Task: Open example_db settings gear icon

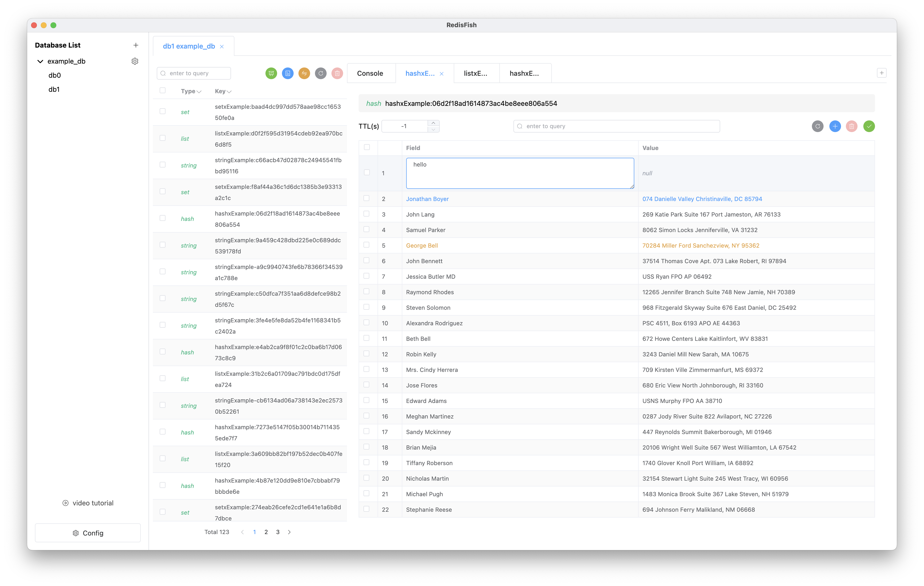Action: (135, 61)
